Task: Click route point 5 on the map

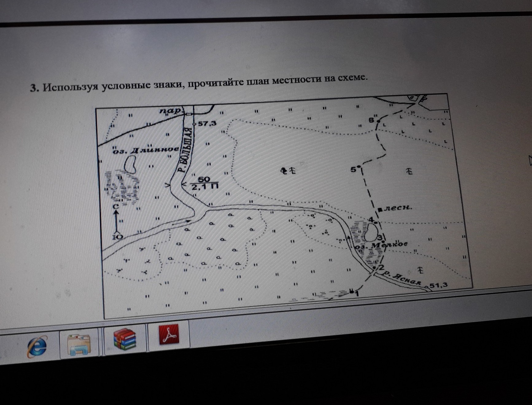Action: point(359,166)
